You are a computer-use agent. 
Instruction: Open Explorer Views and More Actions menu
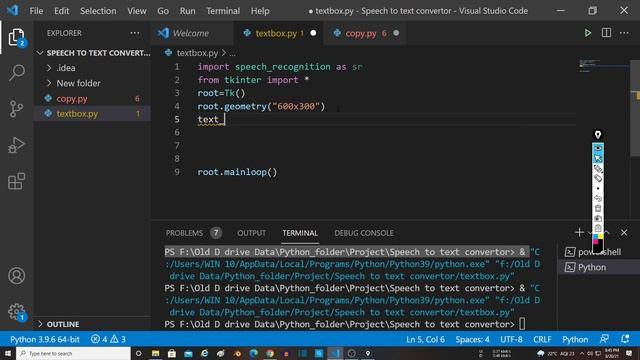(135, 33)
